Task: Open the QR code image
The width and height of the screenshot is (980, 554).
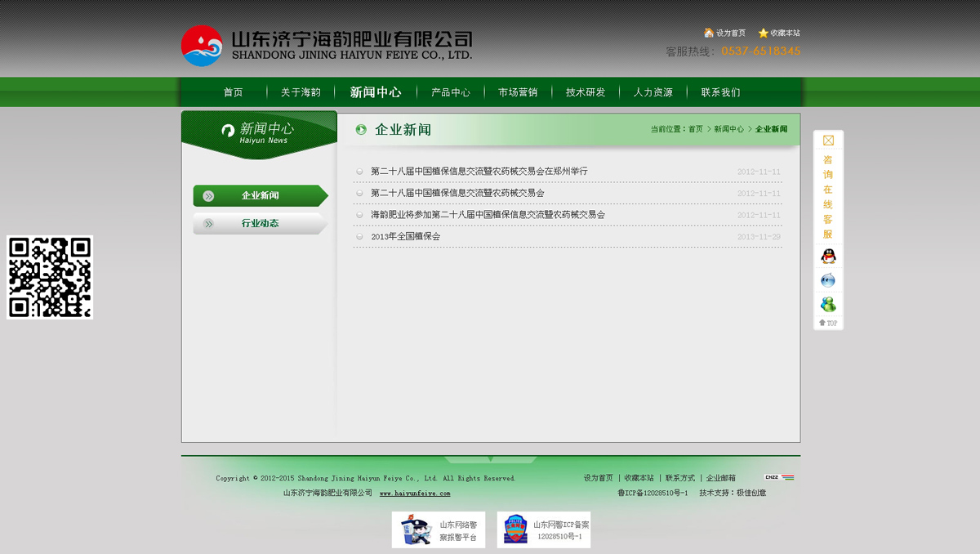Action: [50, 277]
